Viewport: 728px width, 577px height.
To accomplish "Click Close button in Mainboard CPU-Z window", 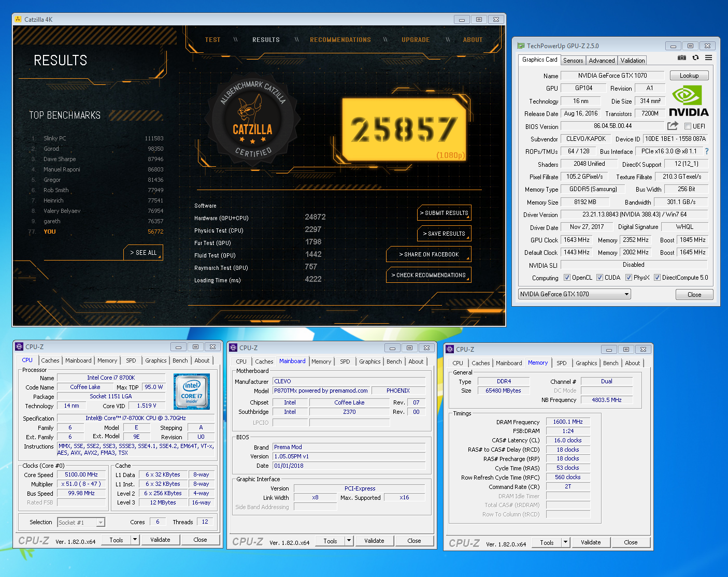I will (x=414, y=541).
